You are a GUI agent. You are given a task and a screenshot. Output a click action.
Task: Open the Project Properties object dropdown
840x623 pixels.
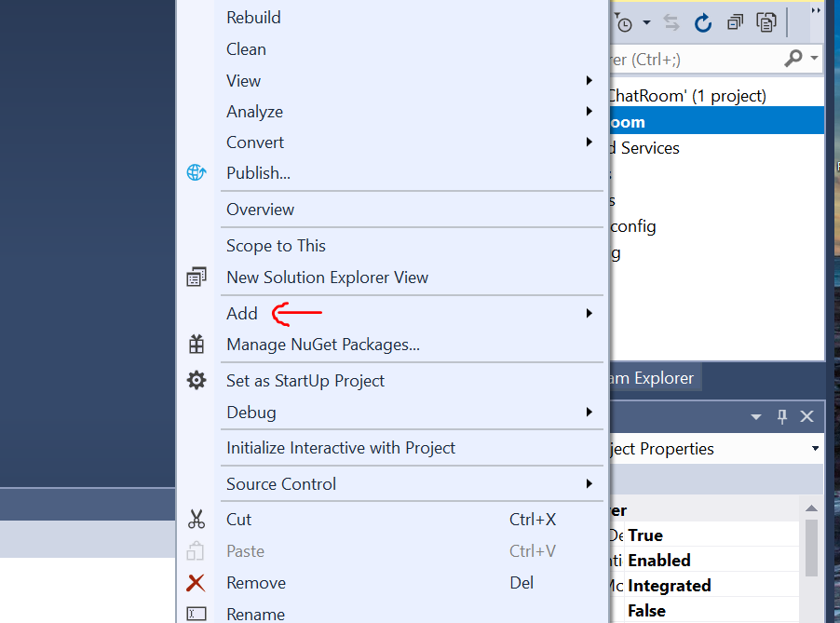[816, 449]
